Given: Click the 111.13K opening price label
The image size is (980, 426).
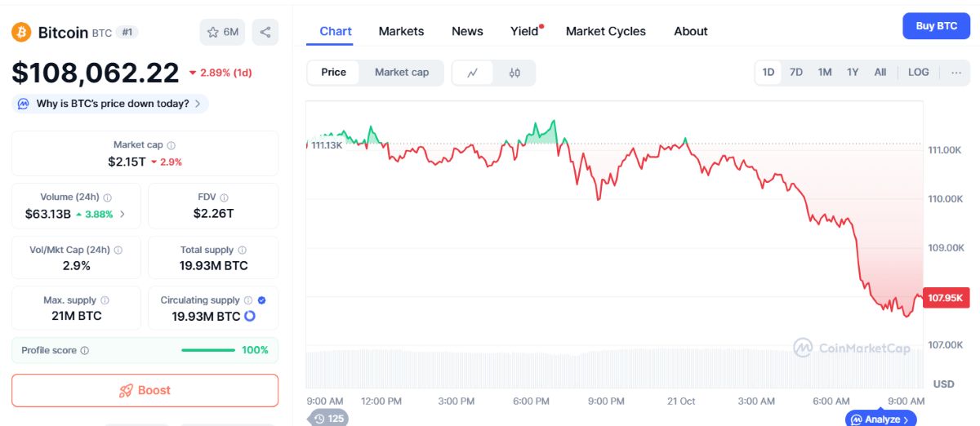Looking at the screenshot, I should click(x=326, y=145).
